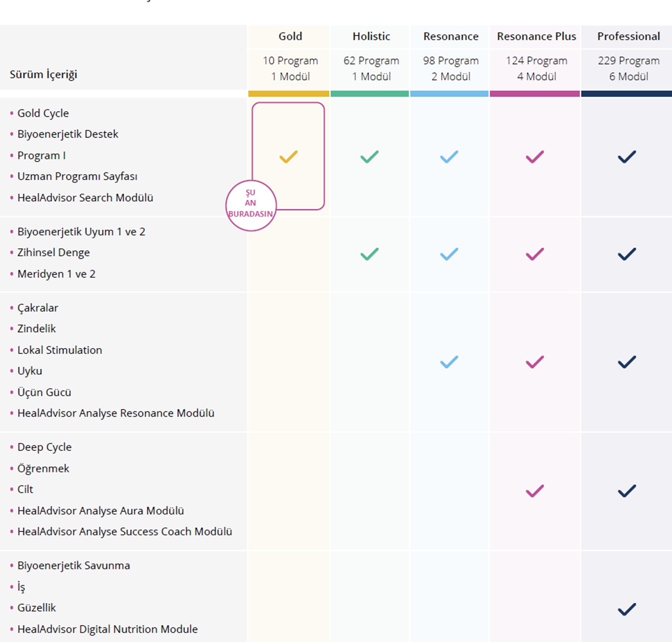Select the Holistic column header
Viewport: 672px width, 642px height.
coord(371,36)
